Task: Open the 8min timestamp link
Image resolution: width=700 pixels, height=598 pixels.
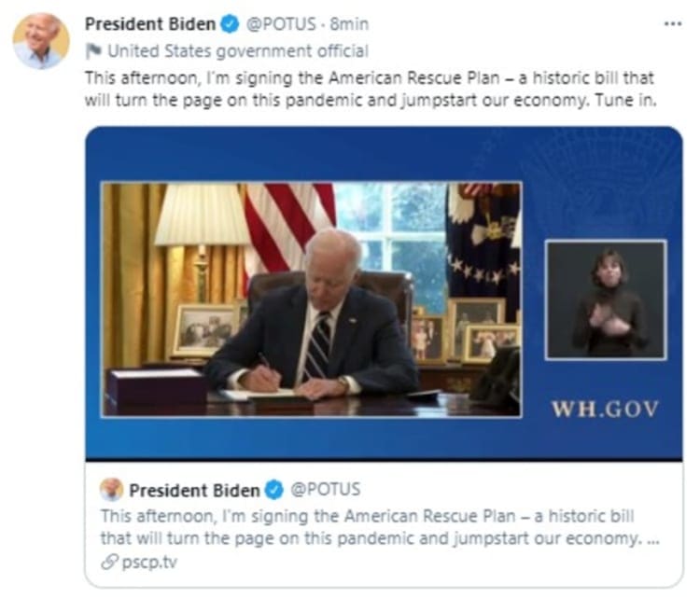Action: pos(349,24)
